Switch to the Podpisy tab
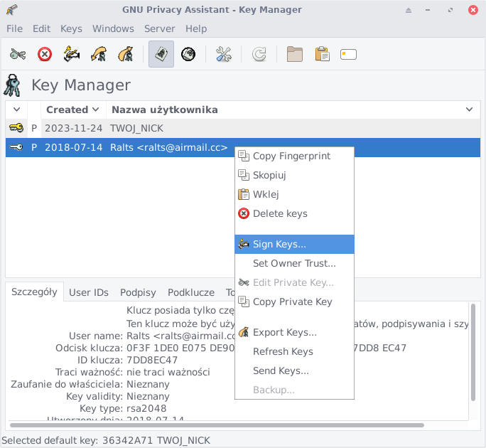 click(x=138, y=292)
